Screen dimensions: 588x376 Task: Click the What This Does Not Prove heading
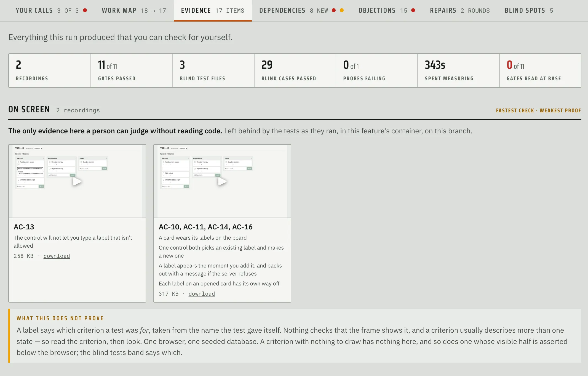click(60, 318)
